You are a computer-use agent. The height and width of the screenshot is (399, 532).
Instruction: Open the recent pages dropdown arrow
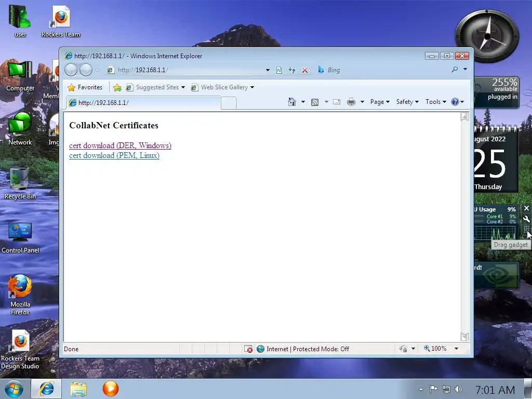tap(98, 70)
